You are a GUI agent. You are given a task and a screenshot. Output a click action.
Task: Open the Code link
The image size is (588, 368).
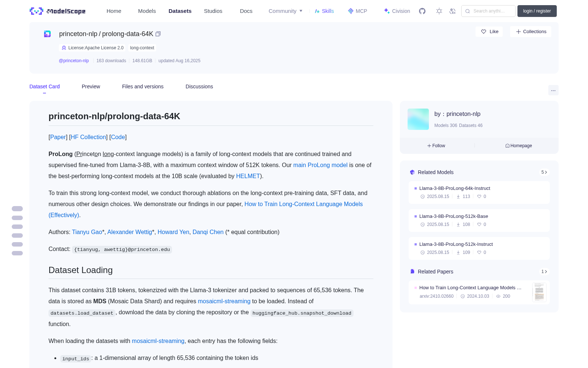[118, 137]
